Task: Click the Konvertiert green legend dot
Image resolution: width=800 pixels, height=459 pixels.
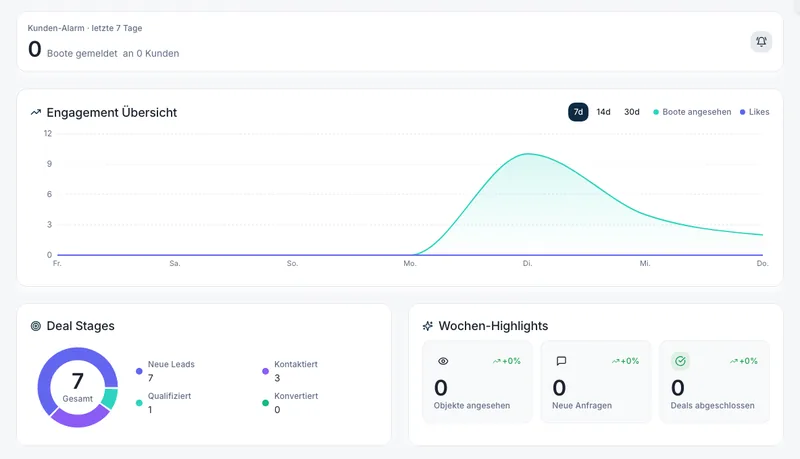Action: 265,403
